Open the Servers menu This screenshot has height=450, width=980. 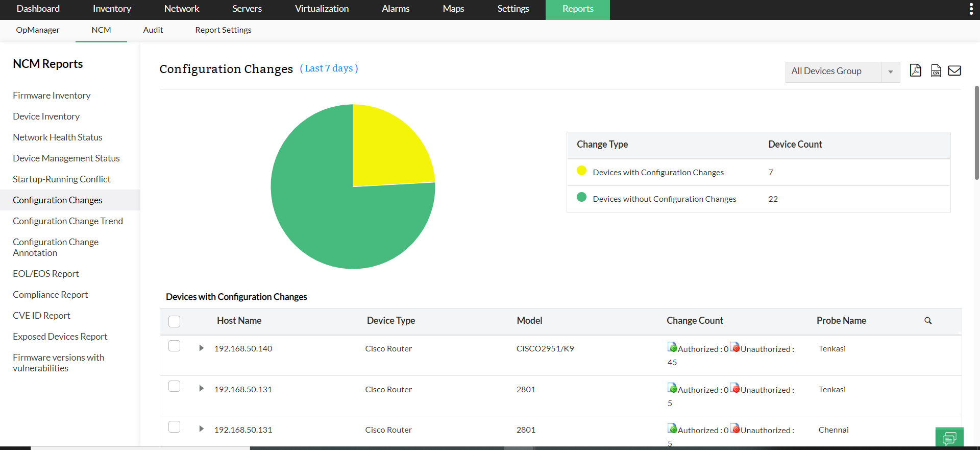(247, 9)
